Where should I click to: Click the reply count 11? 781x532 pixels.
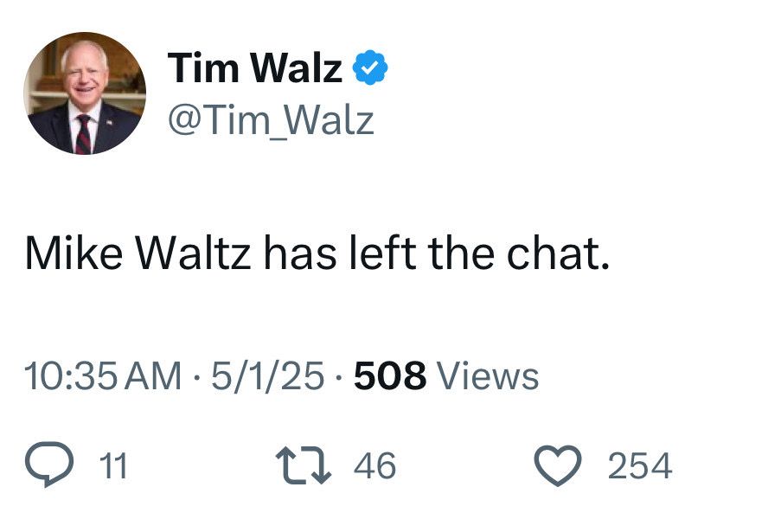113,465
